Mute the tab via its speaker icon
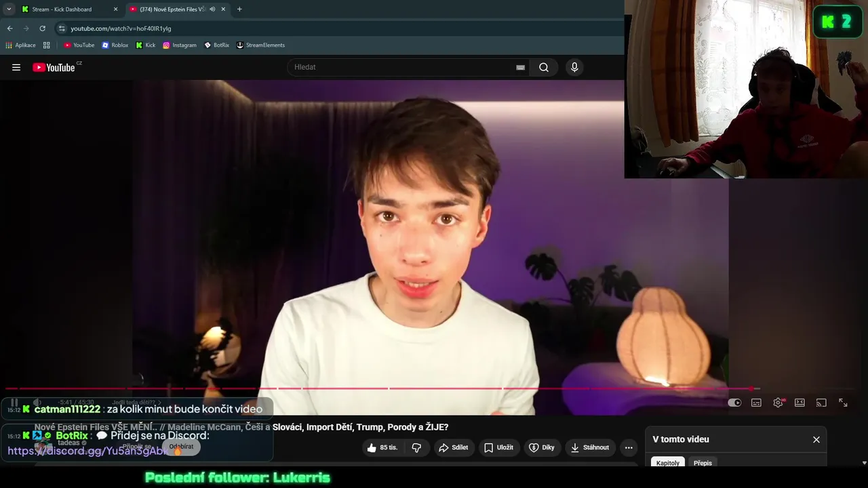The width and height of the screenshot is (868, 488). pos(212,9)
